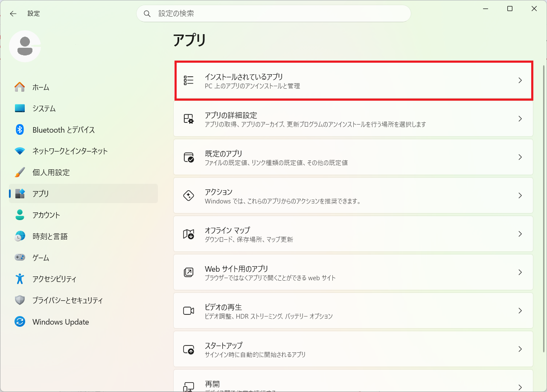Click the スタートアップ icon

[189, 349]
